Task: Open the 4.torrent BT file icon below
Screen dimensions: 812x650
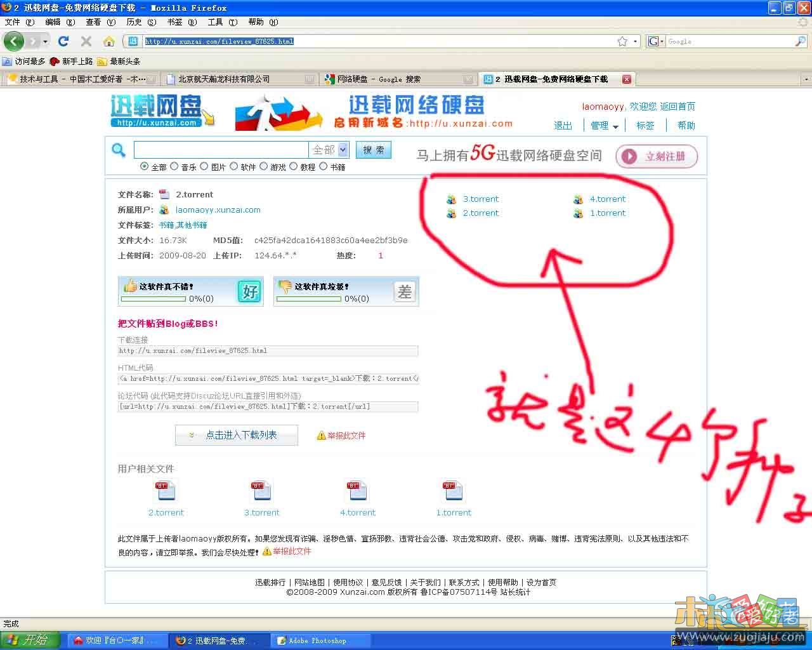Action: pos(357,491)
